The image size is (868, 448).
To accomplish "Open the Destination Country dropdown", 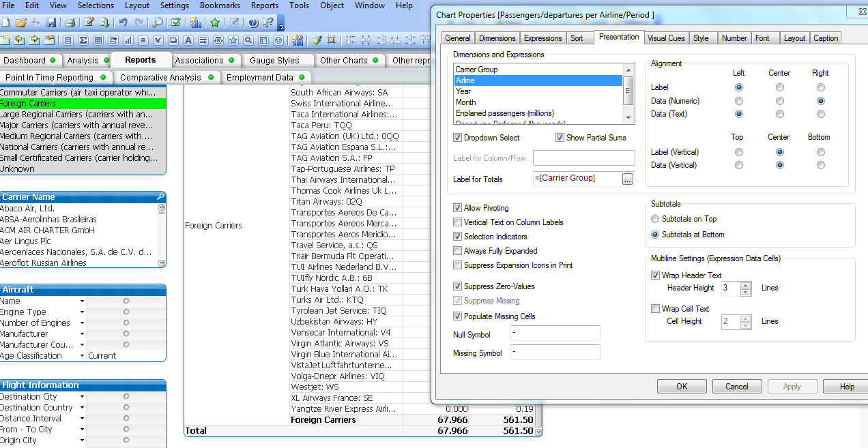I will coord(82,408).
